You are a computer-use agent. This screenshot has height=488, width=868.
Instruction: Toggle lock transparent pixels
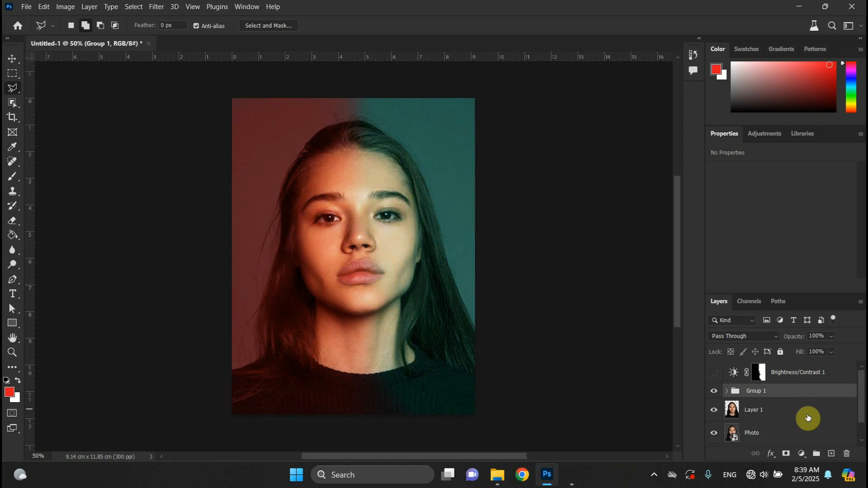coord(731,352)
